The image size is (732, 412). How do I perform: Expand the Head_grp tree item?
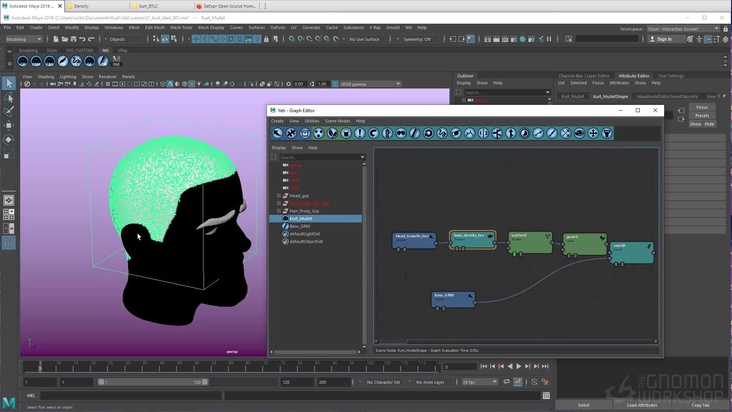point(279,195)
